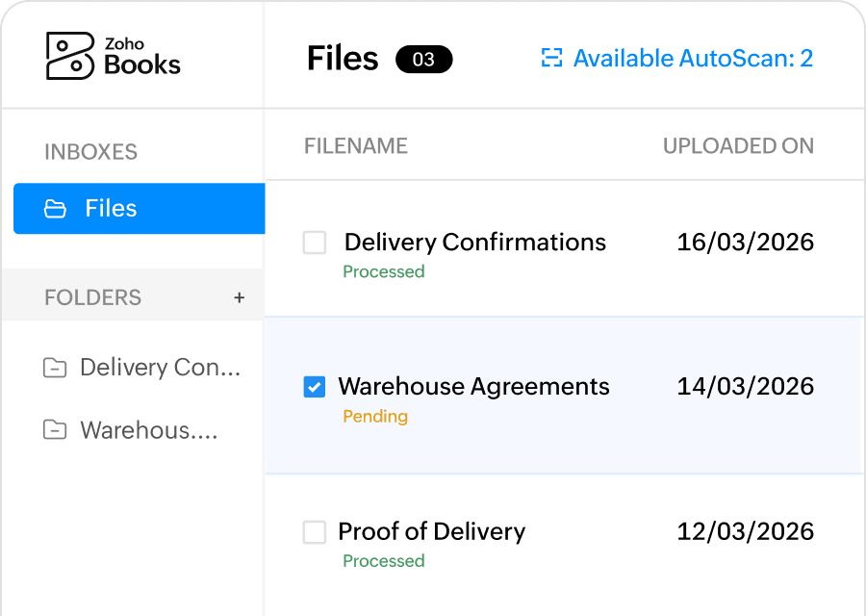Sort by the FILENAME column header
This screenshot has width=866, height=616.
[356, 146]
